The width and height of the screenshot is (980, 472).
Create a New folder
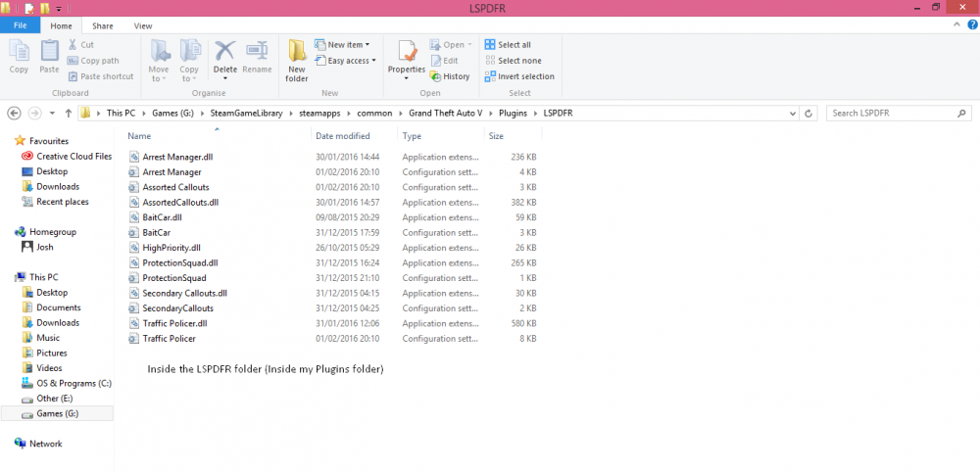coord(297,61)
